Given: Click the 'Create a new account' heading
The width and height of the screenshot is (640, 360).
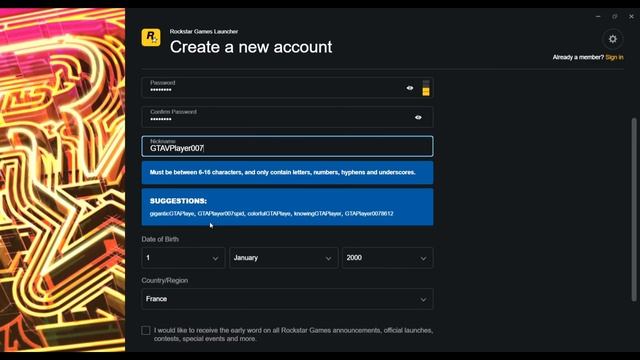Looking at the screenshot, I should click(251, 47).
